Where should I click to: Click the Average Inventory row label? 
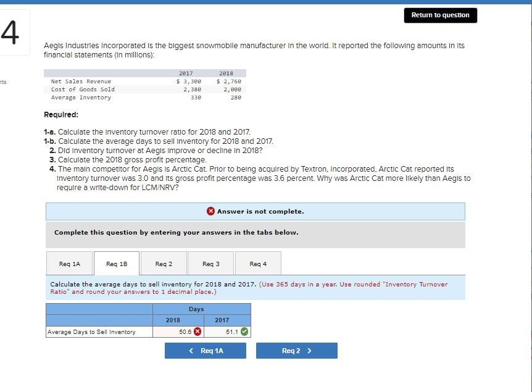(81, 98)
